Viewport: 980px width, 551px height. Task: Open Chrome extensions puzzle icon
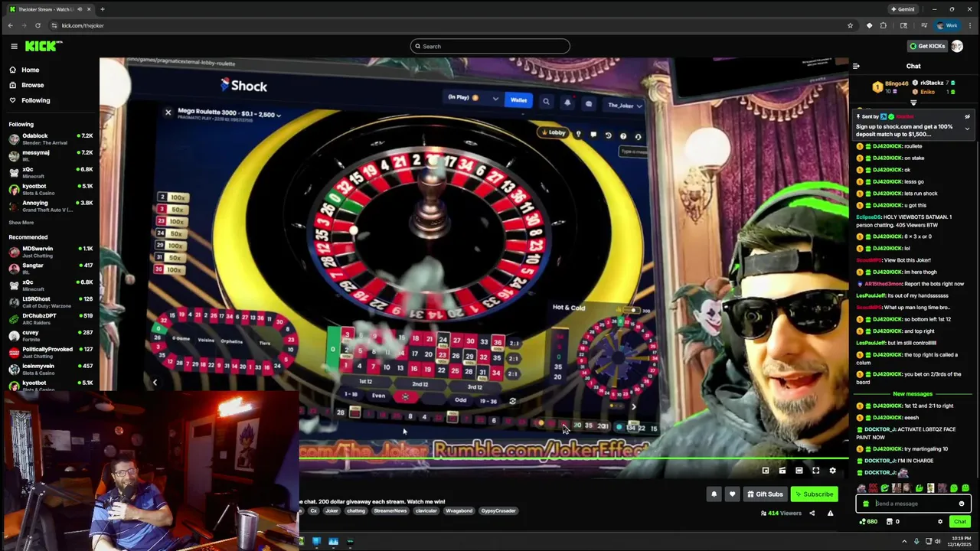coord(884,25)
